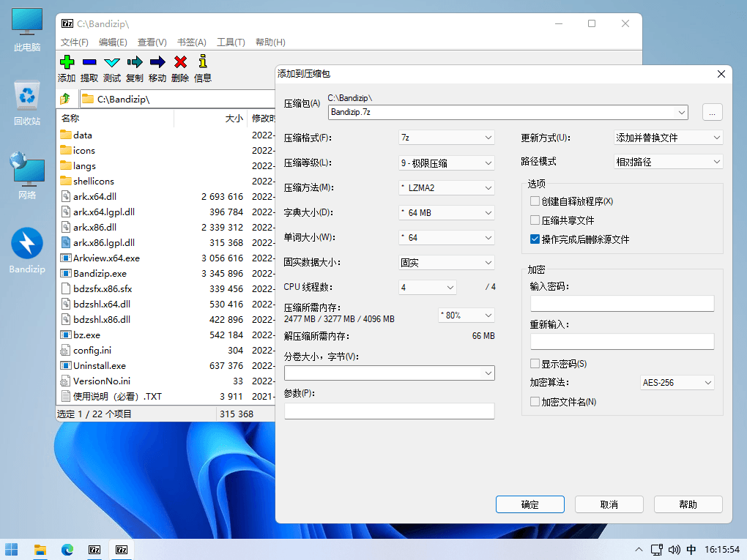This screenshot has height=560, width=747.
Task: Click the 帮助 button in dialog
Action: (x=688, y=504)
